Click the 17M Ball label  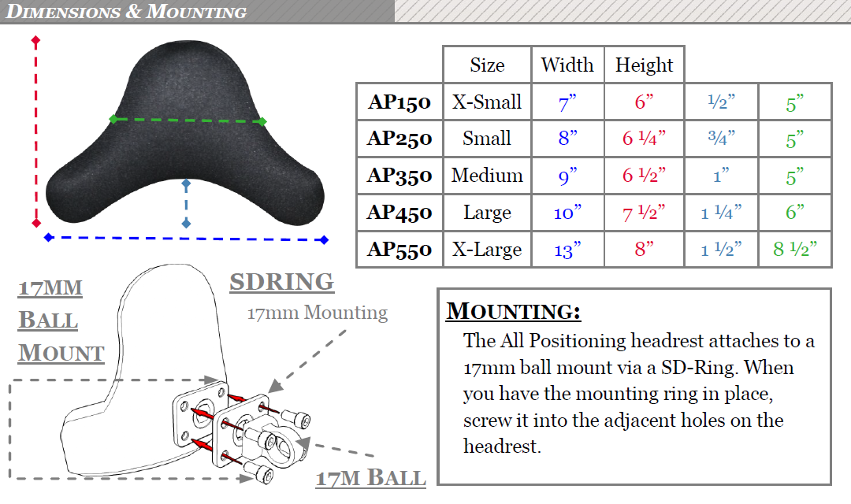point(370,478)
